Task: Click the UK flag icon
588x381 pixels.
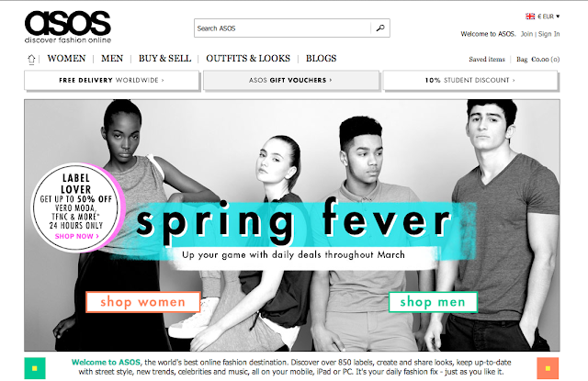Action: point(530,17)
